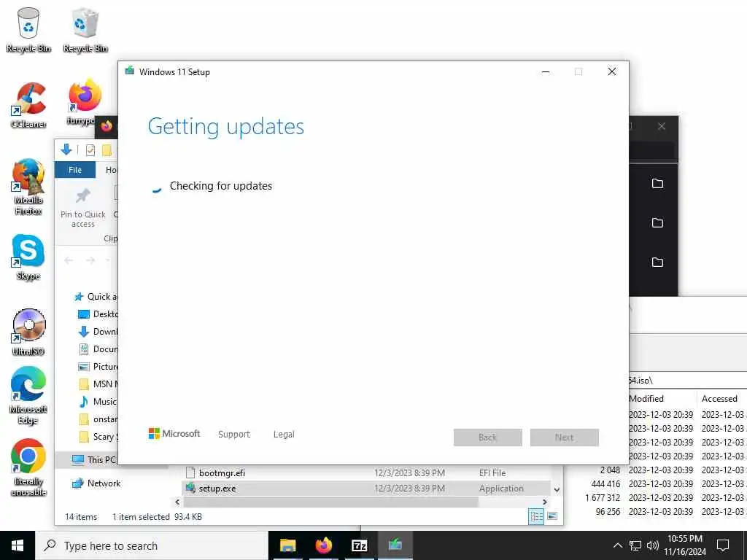Open Music folder in Explorer navigation pane
Viewport: 747px width, 560px height.
pyautogui.click(x=98, y=402)
